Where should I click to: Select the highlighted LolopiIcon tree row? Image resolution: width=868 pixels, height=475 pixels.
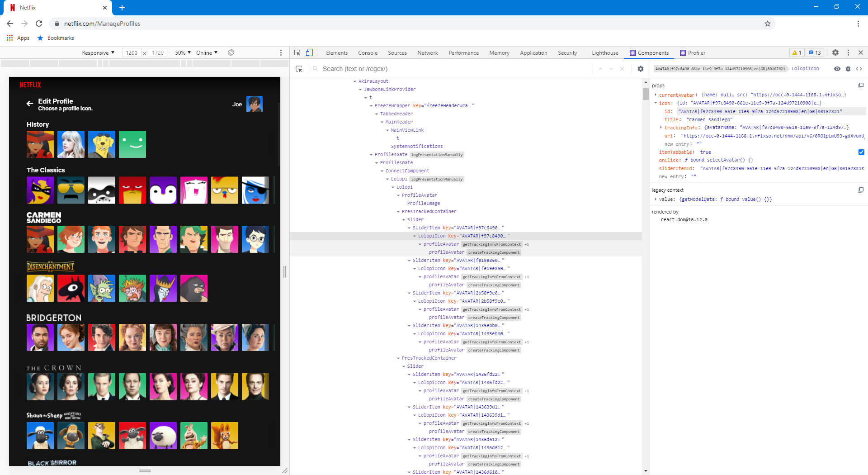(466, 236)
